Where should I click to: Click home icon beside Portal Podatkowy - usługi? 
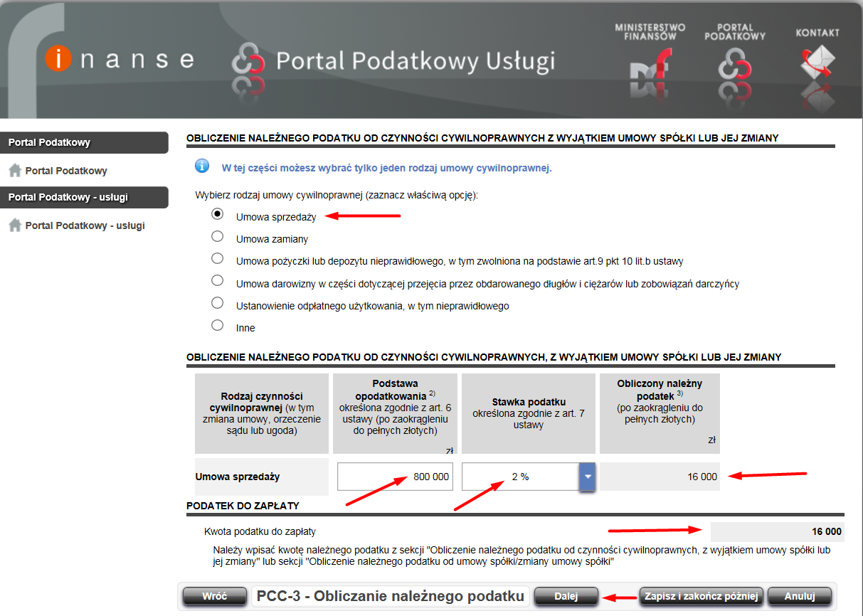(x=14, y=225)
